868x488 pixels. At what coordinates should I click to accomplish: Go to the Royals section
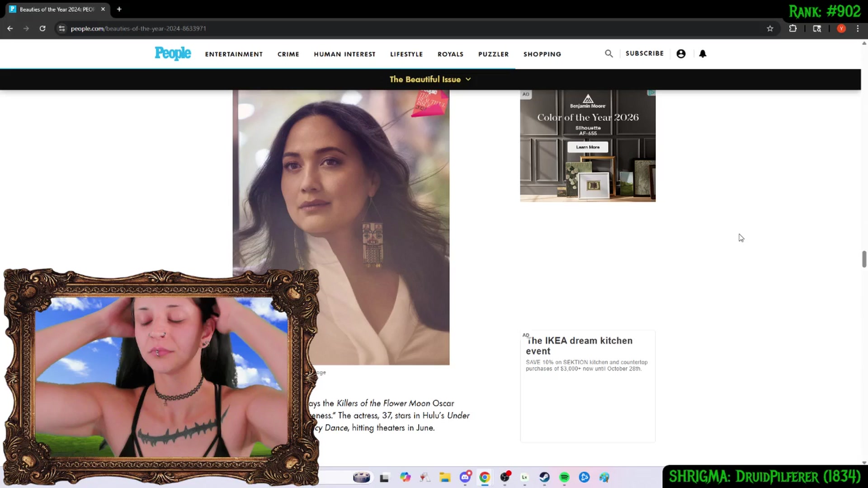(450, 54)
